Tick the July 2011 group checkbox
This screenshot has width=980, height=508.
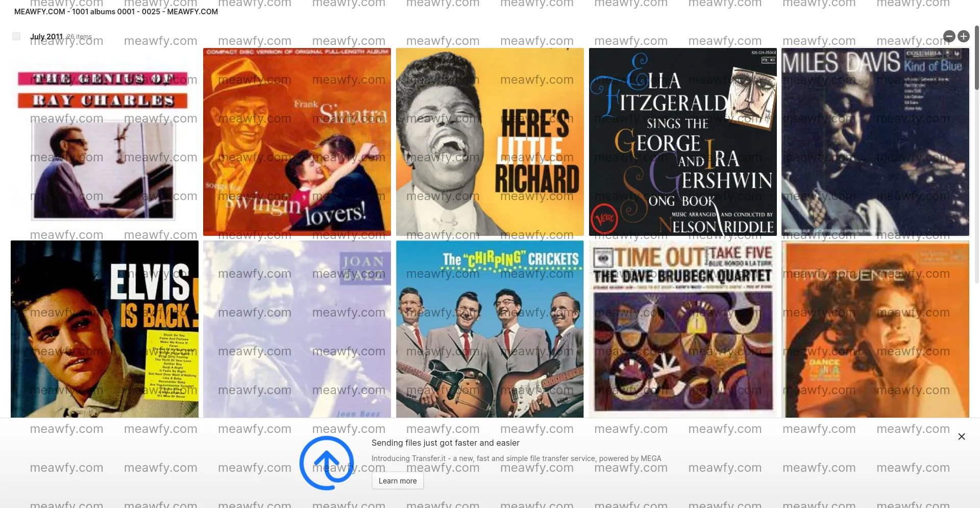[x=16, y=36]
